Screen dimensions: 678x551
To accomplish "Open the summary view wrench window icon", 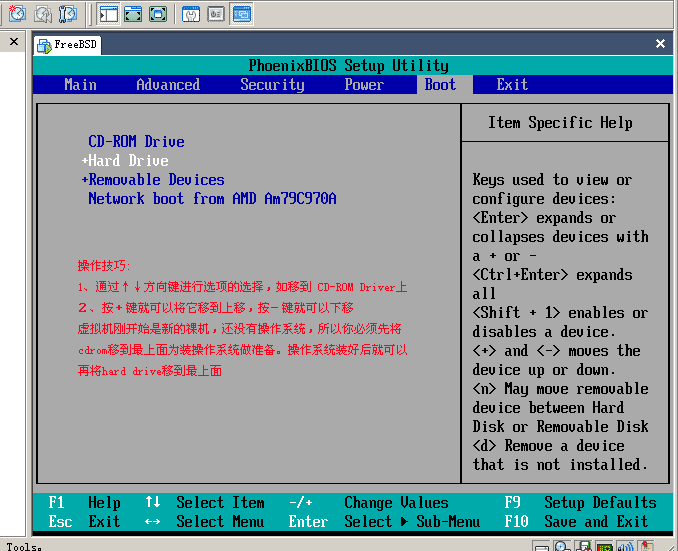I will 191,14.
